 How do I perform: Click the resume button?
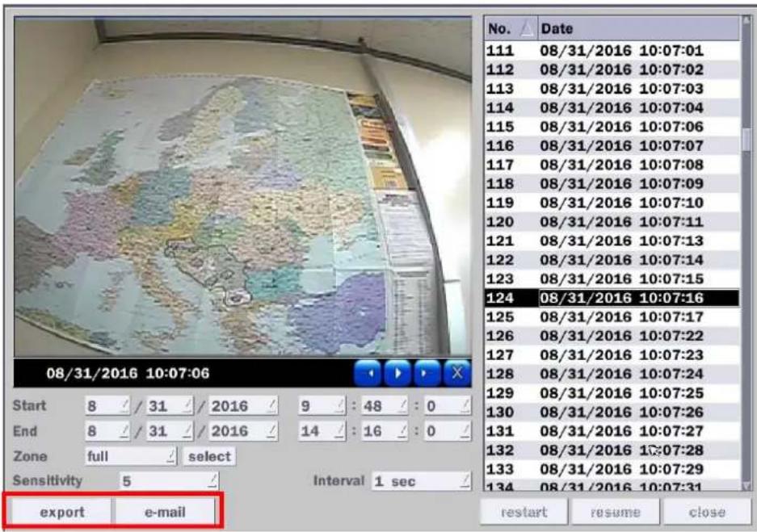(x=615, y=512)
